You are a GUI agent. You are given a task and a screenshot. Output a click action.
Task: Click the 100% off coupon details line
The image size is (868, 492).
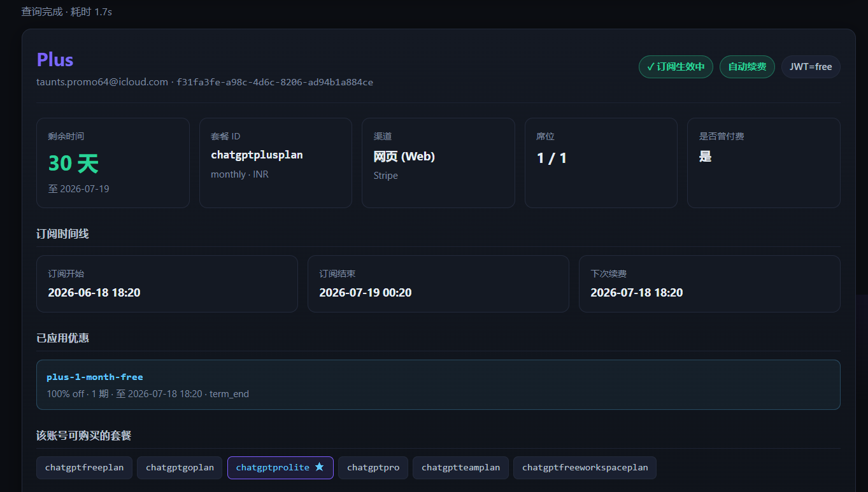coord(148,394)
